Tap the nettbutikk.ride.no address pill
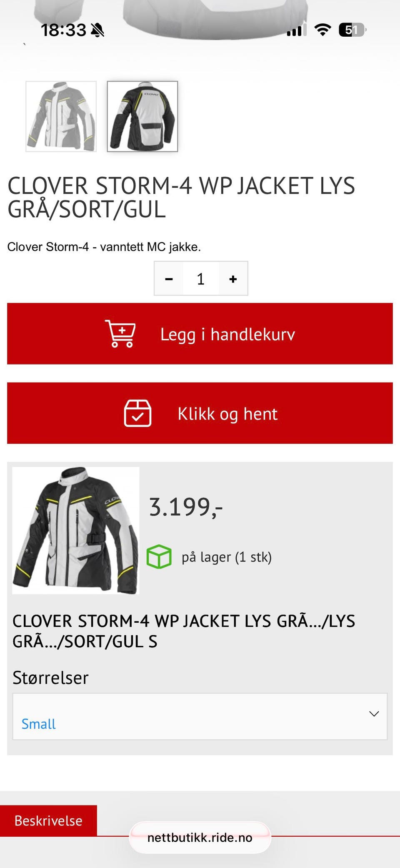This screenshot has width=400, height=868. click(200, 838)
